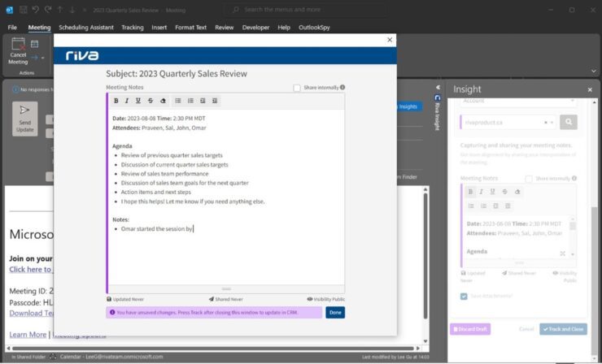602x364 pixels.
Task: Switch to the Format Text ribbon tab
Action: (190, 28)
